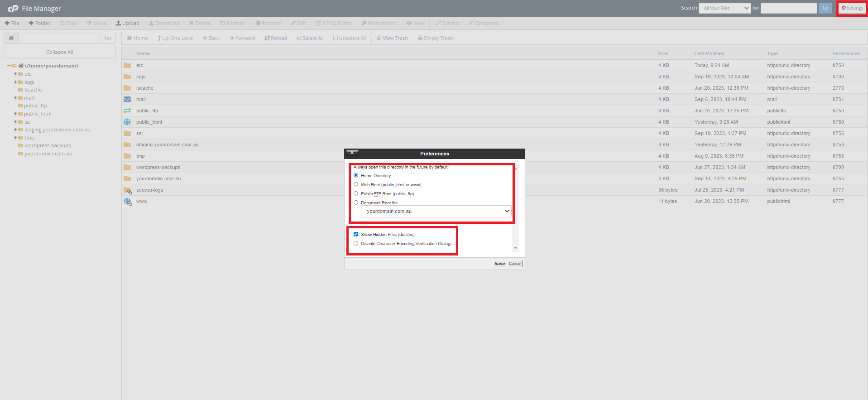
Task: Sort files by the Name column header
Action: coord(143,53)
